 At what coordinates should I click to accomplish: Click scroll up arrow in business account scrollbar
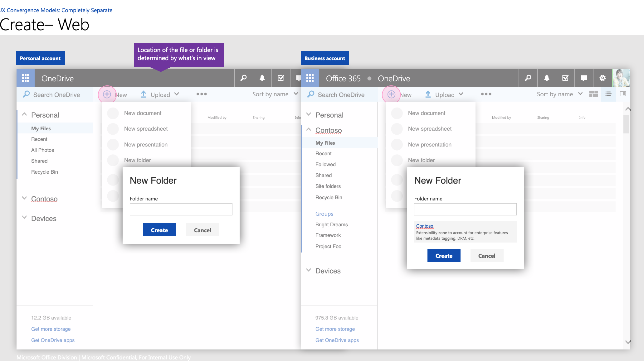(628, 109)
